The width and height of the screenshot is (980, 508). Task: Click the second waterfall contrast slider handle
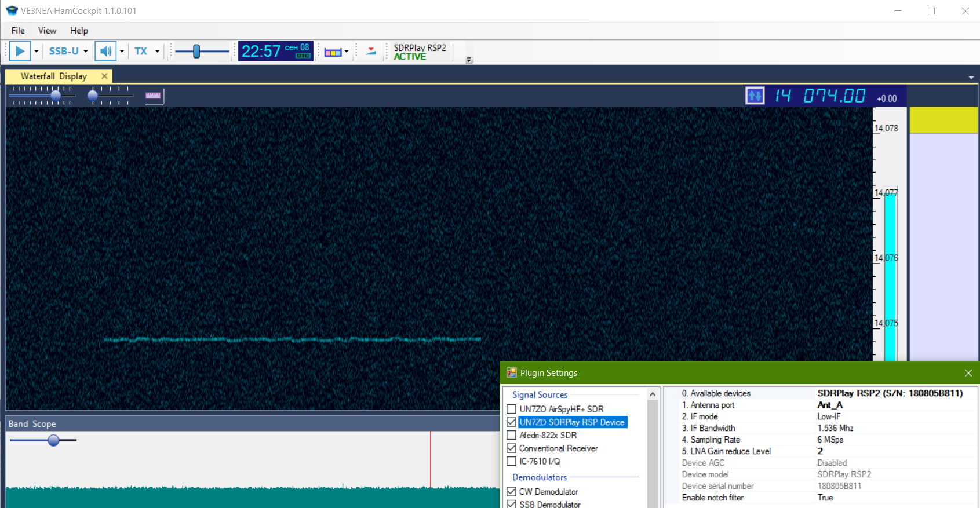pos(93,96)
